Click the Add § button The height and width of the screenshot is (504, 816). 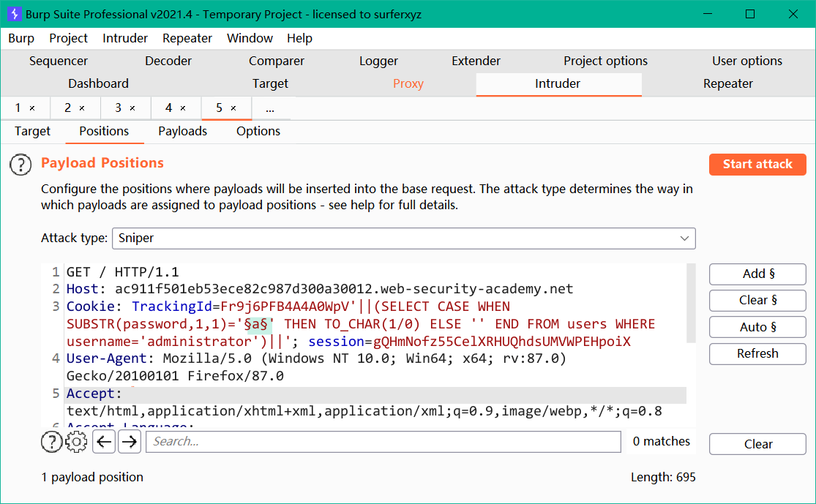pos(757,274)
